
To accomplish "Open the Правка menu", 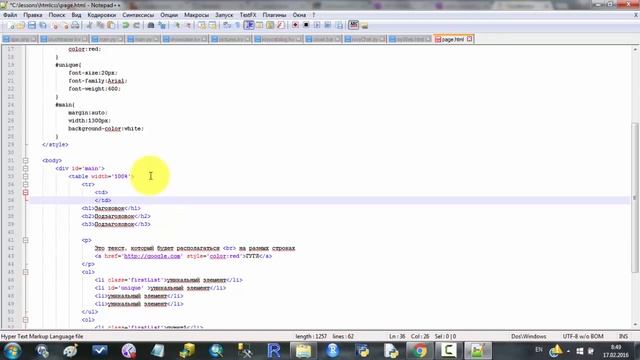I will tap(33, 15).
